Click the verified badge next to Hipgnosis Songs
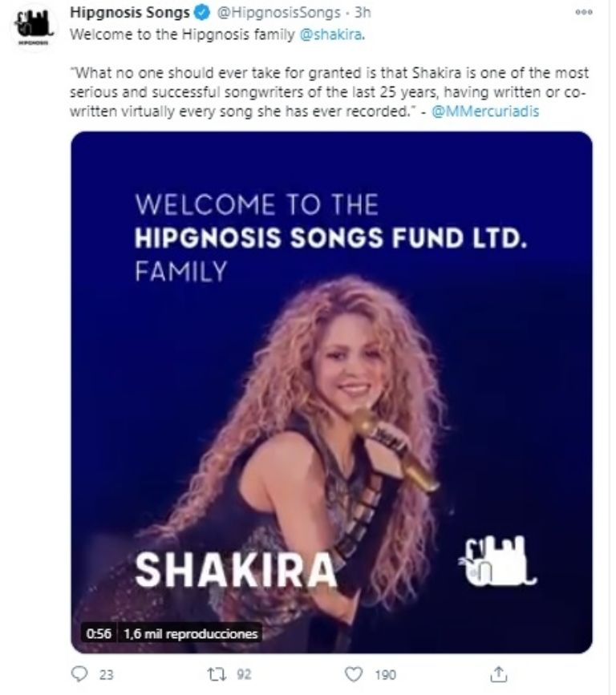Viewport: 616px width, 695px height. pyautogui.click(x=201, y=13)
